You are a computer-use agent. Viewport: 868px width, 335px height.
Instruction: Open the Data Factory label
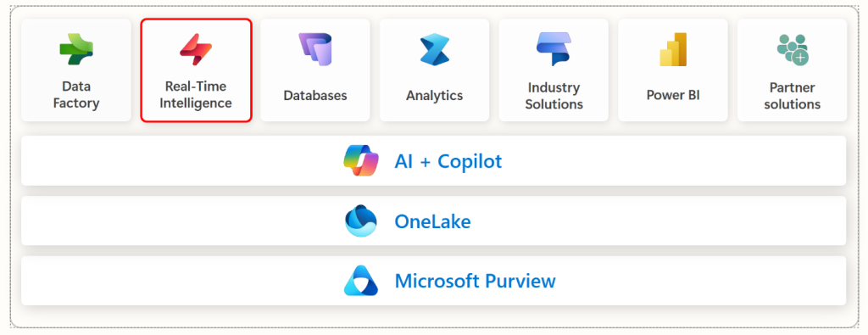76,95
